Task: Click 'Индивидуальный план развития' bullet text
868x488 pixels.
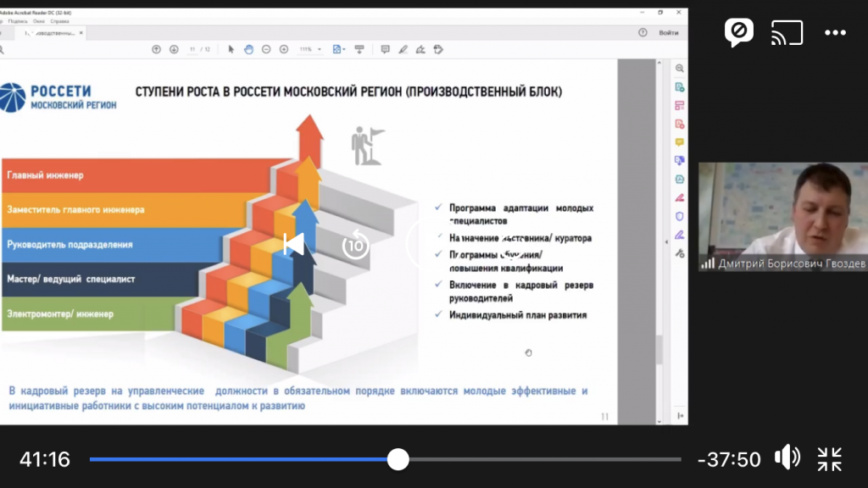Action: (518, 315)
